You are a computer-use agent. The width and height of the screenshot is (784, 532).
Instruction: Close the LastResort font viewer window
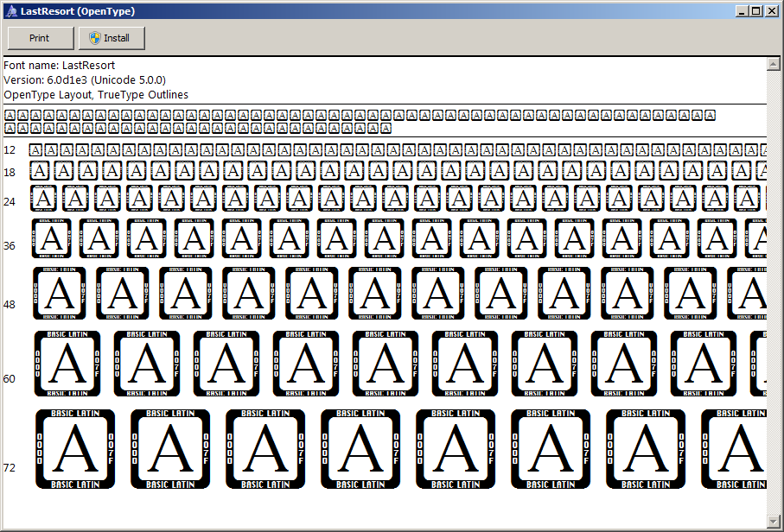coord(771,11)
